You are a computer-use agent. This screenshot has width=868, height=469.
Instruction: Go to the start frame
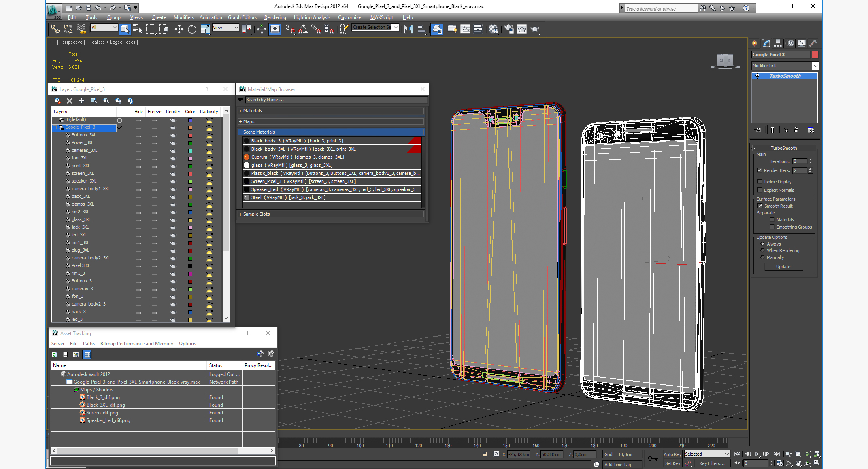(737, 454)
